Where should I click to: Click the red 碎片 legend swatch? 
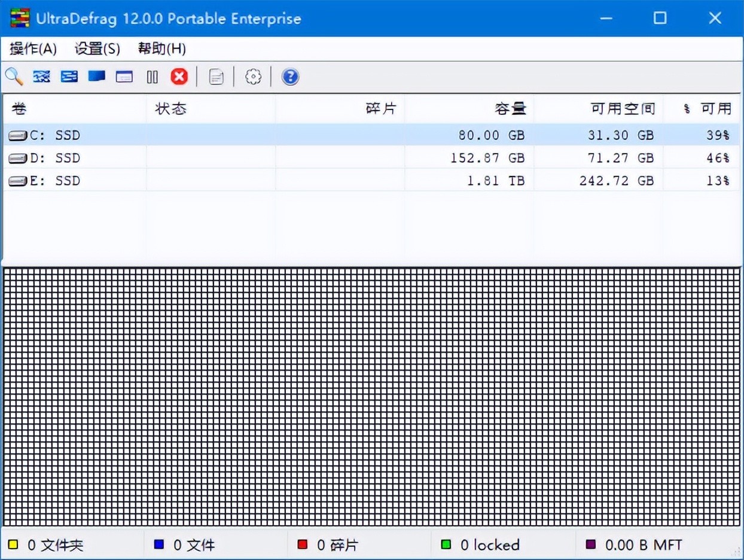click(303, 545)
